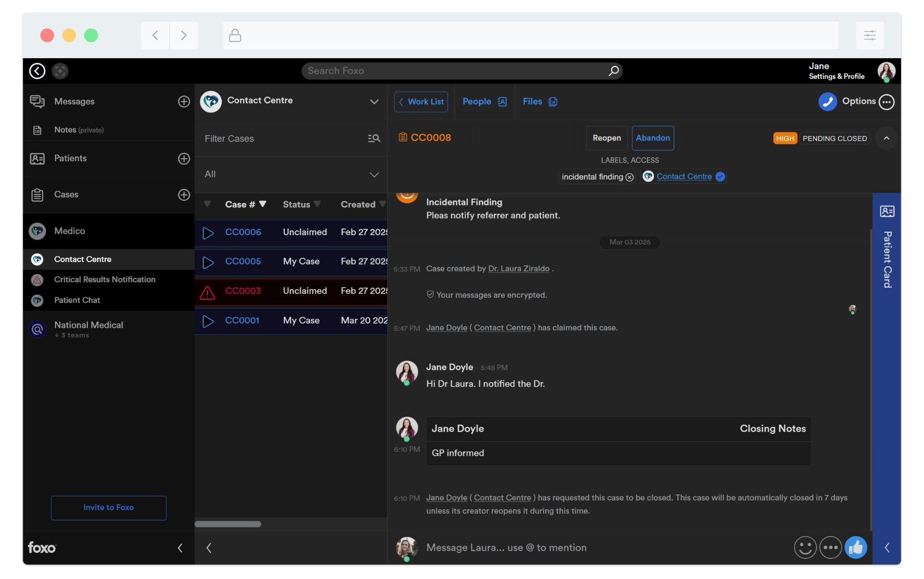Click the Contact Centre access label link
Screen dimensions: 924x579
coord(684,176)
